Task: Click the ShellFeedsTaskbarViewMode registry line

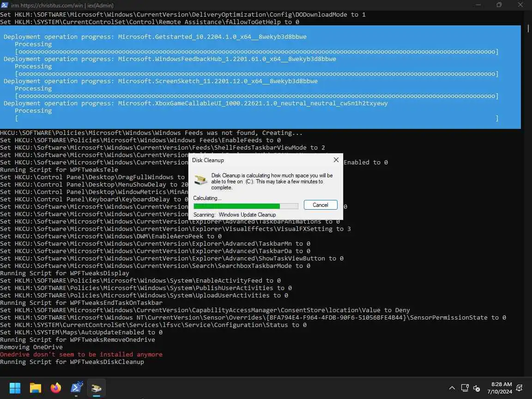Action: pos(163,148)
